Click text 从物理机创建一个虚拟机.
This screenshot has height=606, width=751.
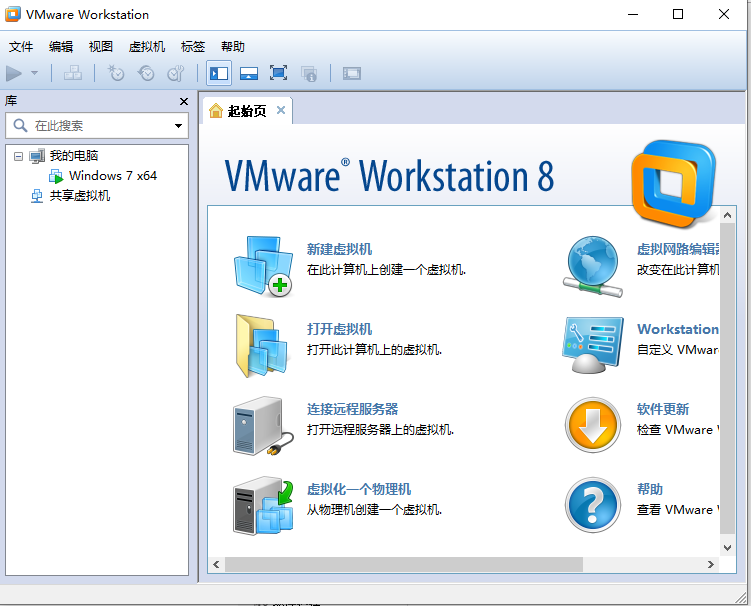coord(374,510)
